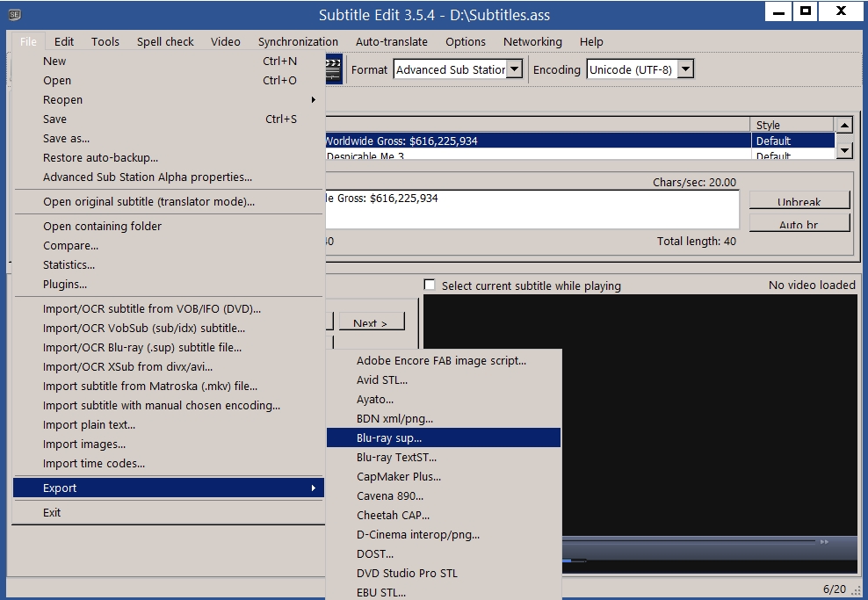The width and height of the screenshot is (868, 600).
Task: Export as DOST...
Action: pyautogui.click(x=444, y=554)
